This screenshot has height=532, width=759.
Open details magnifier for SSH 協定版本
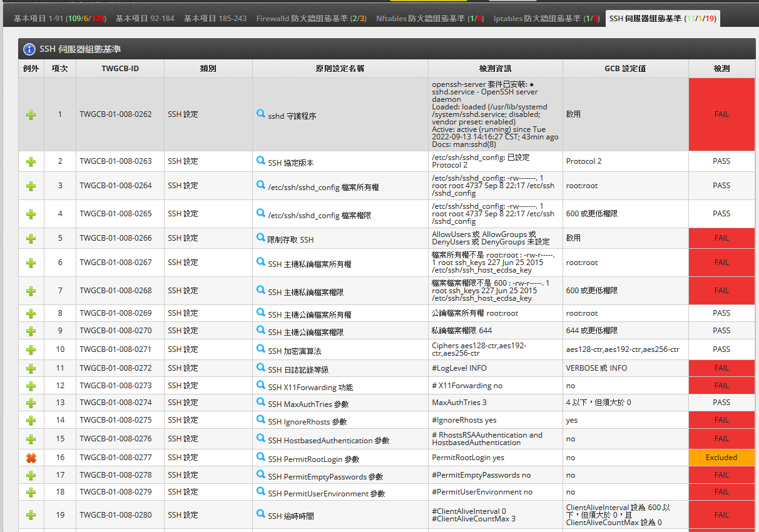pos(261,161)
